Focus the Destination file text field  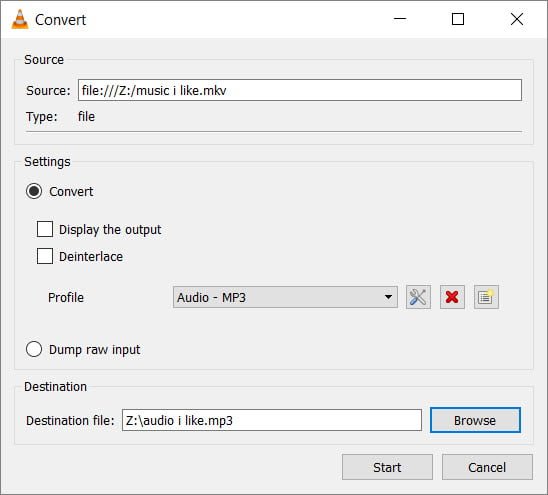tap(272, 420)
